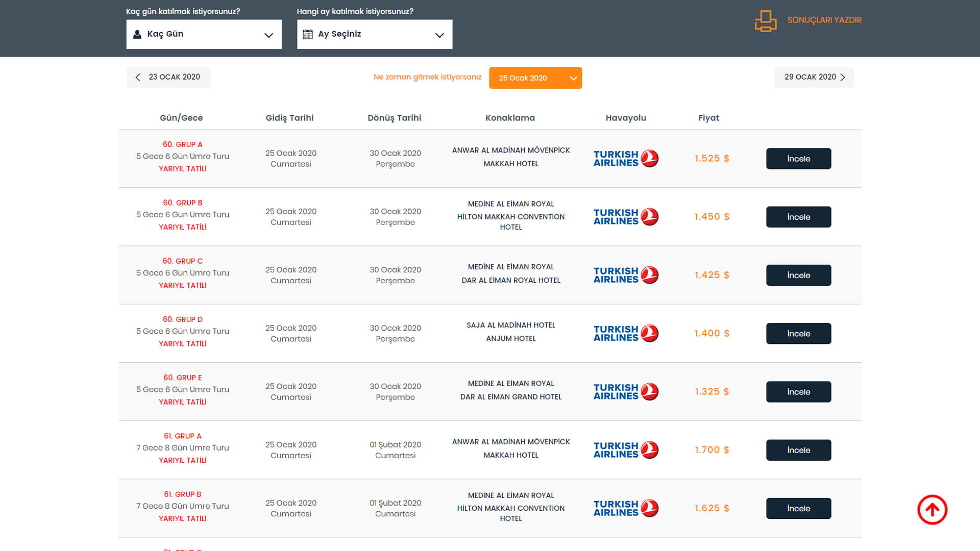Click 5 Gece 6 Gün Umre Turu, 60. GRUP E
Viewport: 980px width, 551px height.
click(183, 389)
